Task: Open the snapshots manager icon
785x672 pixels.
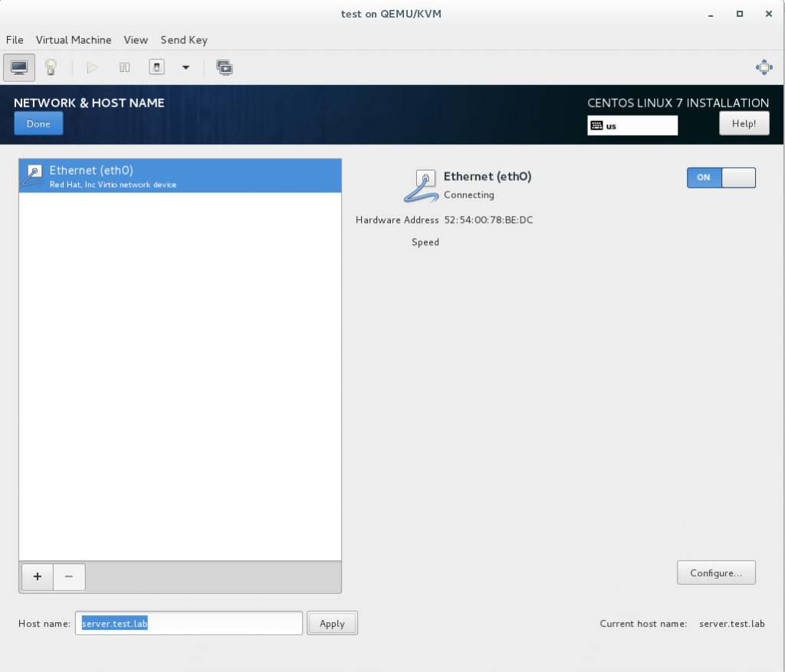Action: pos(225,67)
